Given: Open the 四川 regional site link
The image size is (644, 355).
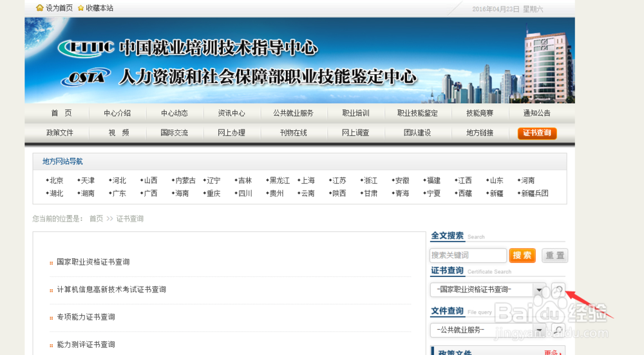Looking at the screenshot, I should point(245,193).
